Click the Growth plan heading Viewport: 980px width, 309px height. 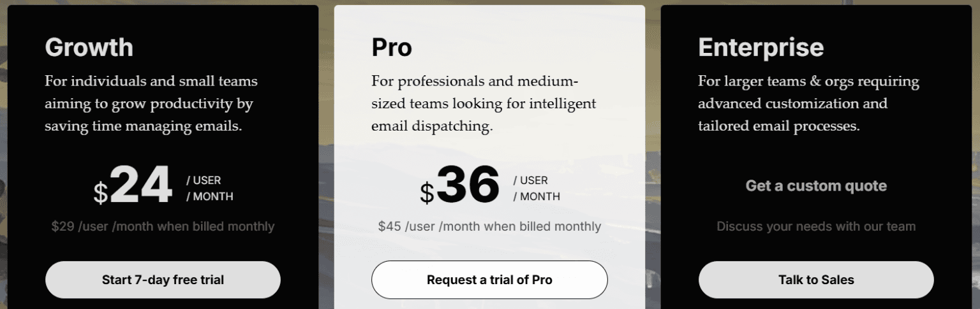tap(89, 48)
